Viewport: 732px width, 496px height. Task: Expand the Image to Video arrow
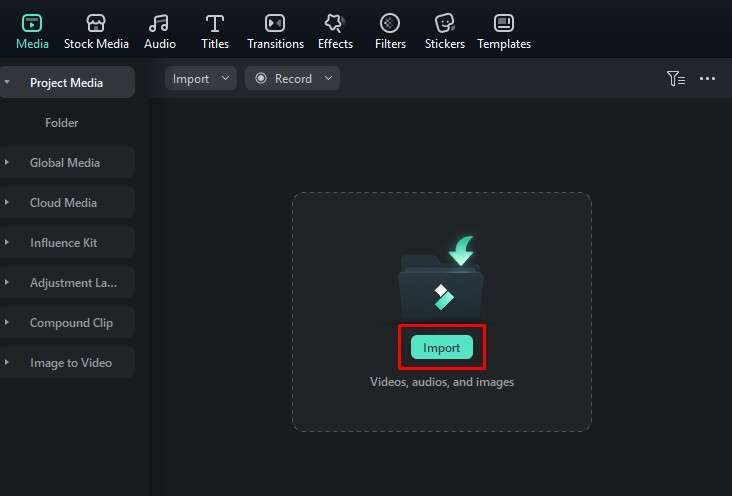click(x=7, y=362)
